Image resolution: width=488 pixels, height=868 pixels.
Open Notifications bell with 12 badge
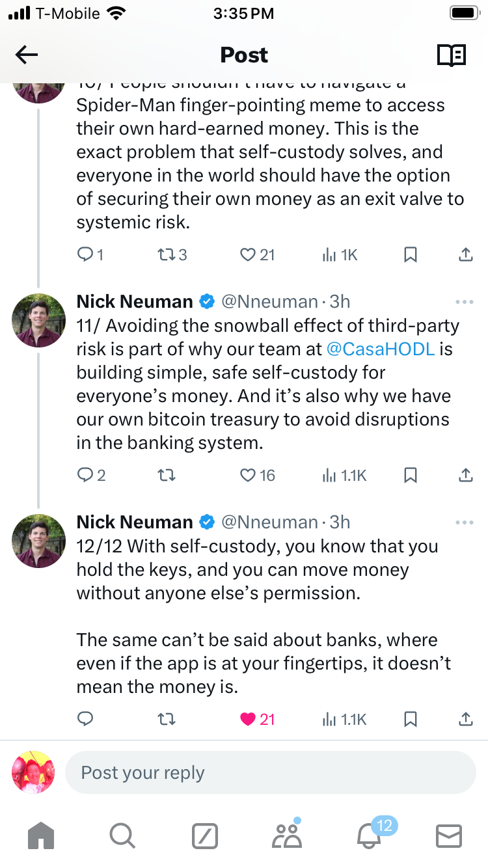[369, 835]
